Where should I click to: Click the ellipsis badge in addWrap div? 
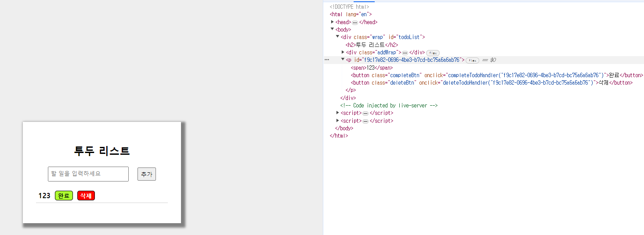point(405,53)
